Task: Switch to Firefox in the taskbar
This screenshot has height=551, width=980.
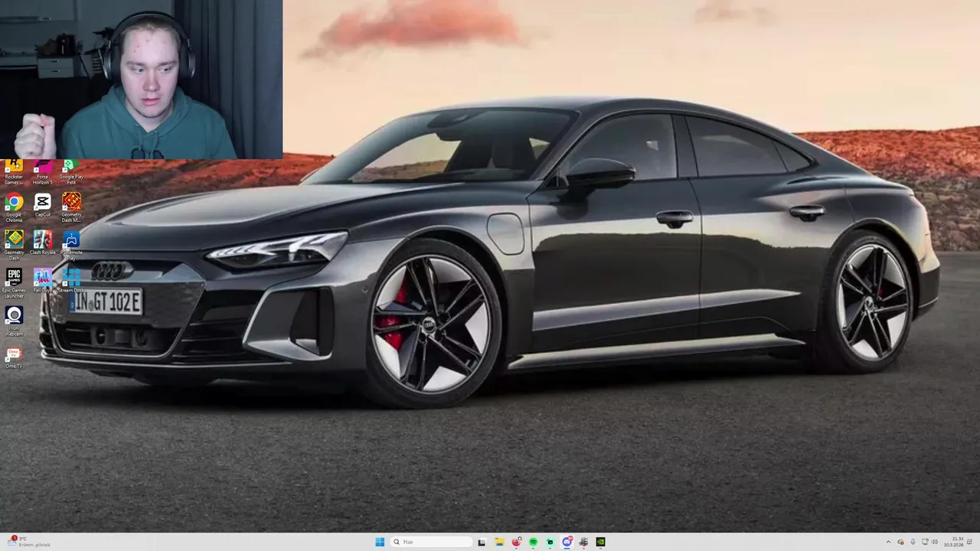Action: (x=516, y=542)
